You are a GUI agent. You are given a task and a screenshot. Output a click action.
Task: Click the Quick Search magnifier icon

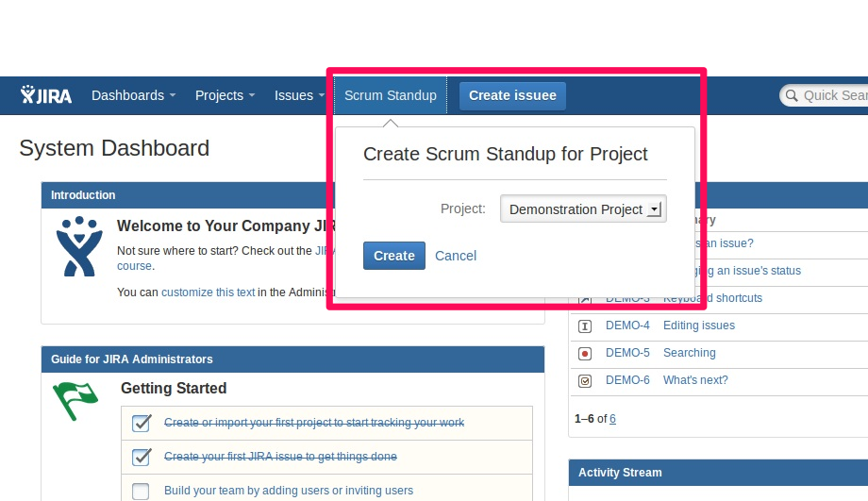[x=792, y=96]
